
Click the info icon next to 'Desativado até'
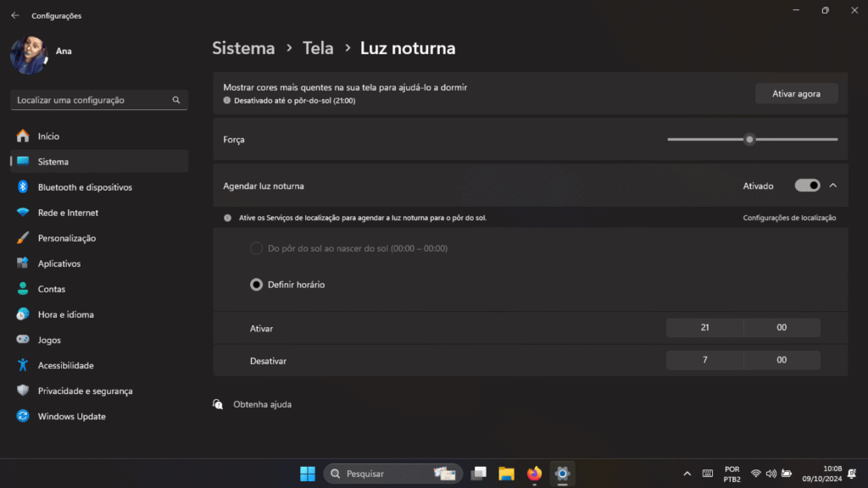[x=227, y=101]
